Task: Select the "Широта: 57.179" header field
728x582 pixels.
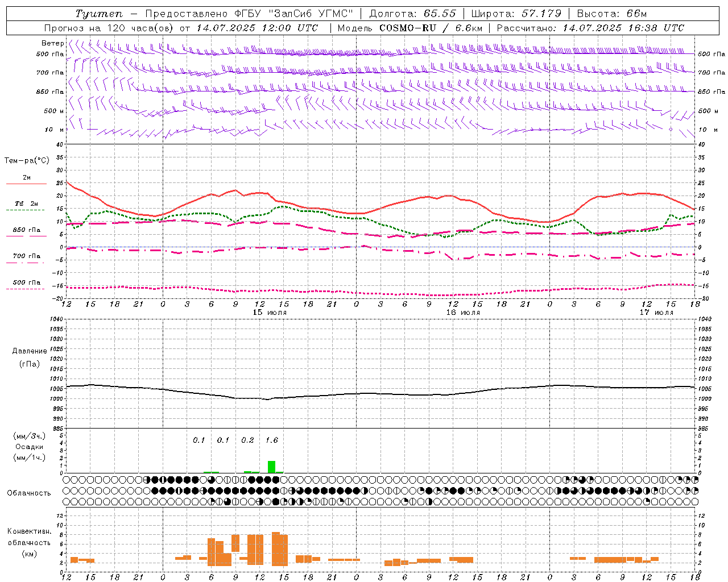Action: [x=516, y=14]
